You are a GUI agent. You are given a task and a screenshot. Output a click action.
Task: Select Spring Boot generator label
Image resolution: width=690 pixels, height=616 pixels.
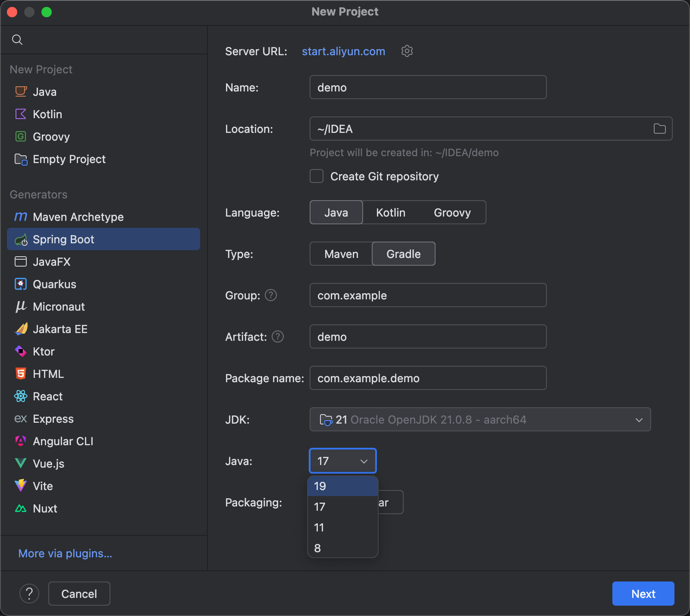click(63, 239)
